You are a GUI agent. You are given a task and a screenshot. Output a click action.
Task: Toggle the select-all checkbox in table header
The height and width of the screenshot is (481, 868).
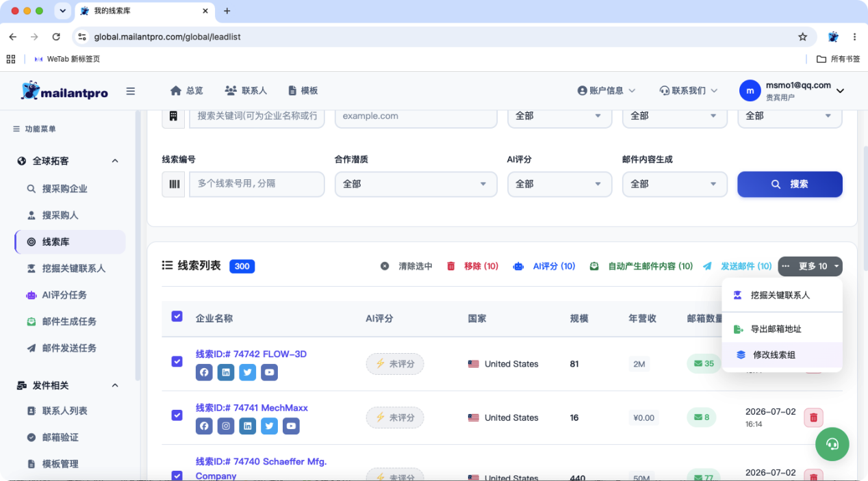point(177,316)
